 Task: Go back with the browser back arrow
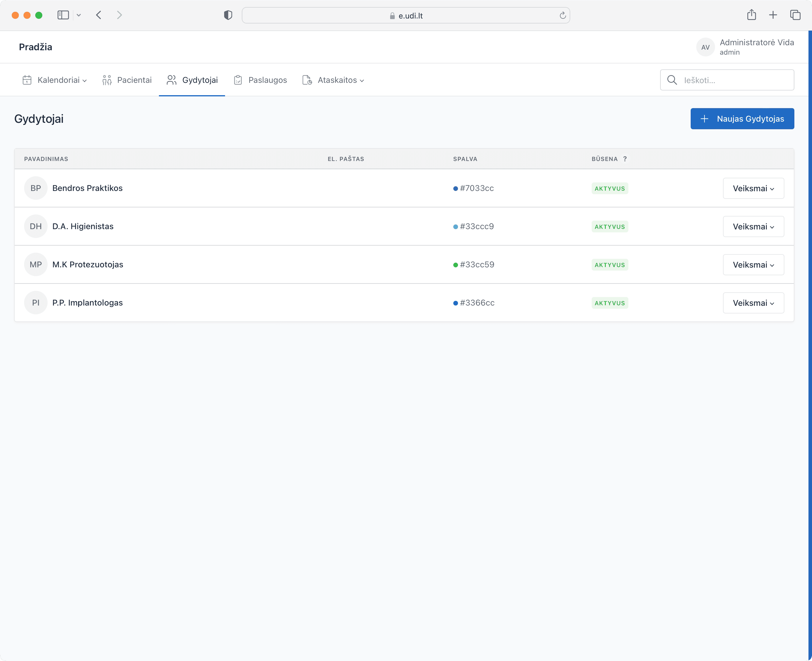pos(99,15)
